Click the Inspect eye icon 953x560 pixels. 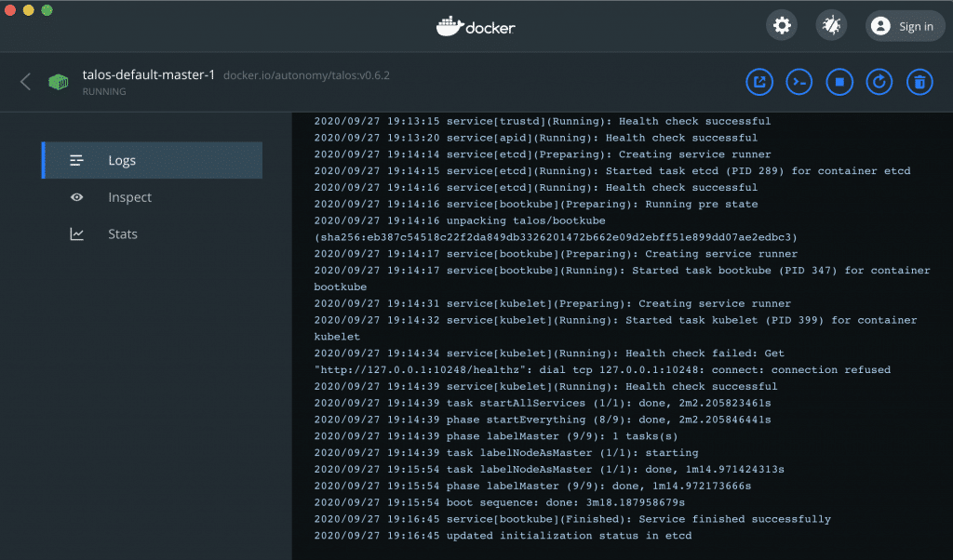[76, 197]
